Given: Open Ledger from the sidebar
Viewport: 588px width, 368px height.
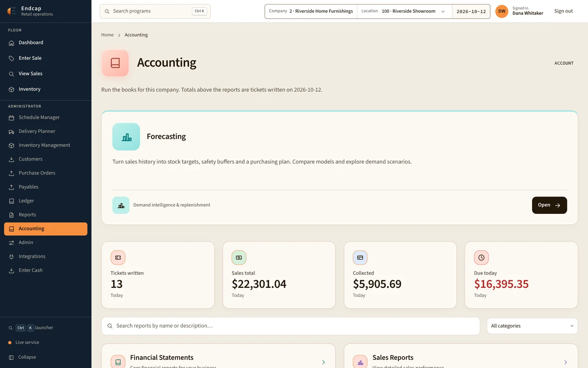Looking at the screenshot, I should (46, 201).
